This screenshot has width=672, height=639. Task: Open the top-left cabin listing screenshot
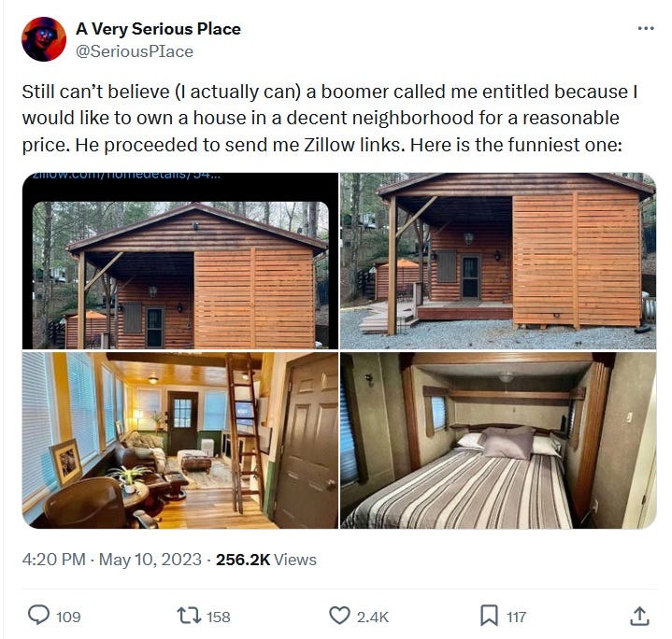[x=180, y=261]
